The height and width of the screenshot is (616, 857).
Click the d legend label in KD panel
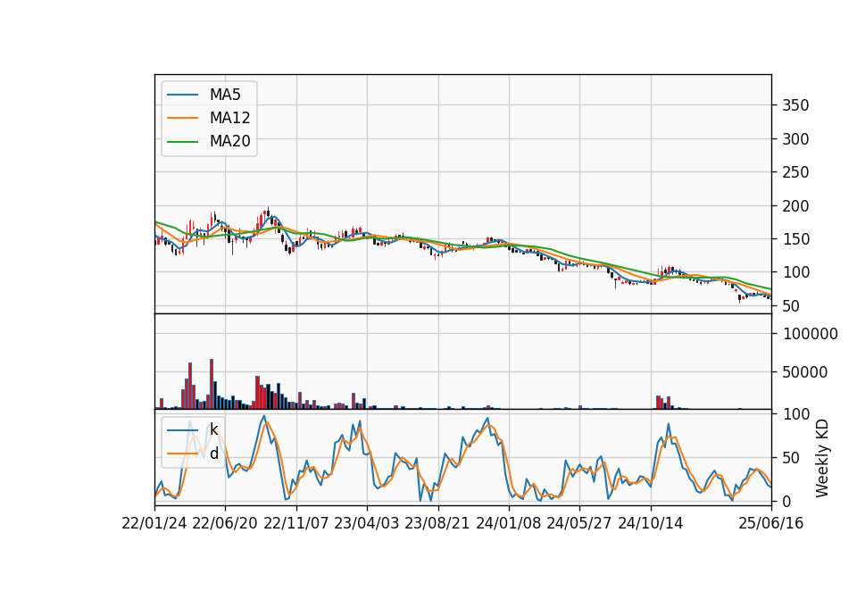(x=213, y=454)
